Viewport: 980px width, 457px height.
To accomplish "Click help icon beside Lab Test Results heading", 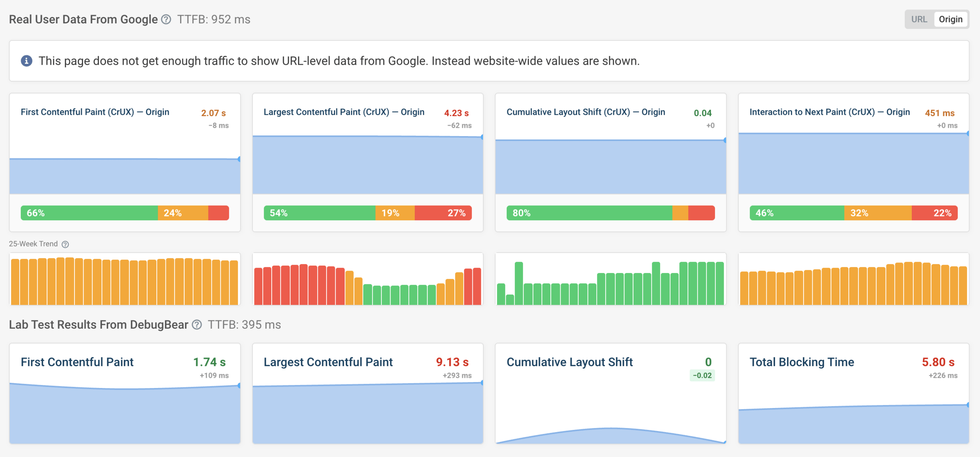I will (197, 325).
